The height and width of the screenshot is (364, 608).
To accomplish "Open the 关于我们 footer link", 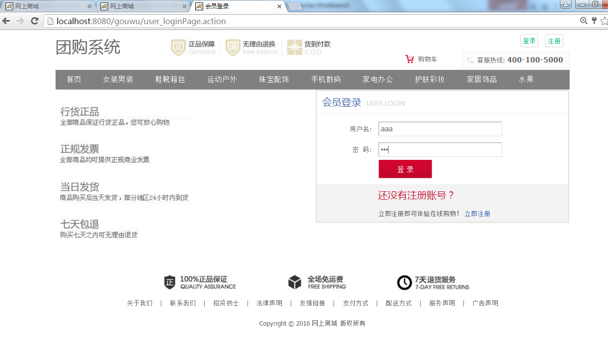I will coord(140,303).
